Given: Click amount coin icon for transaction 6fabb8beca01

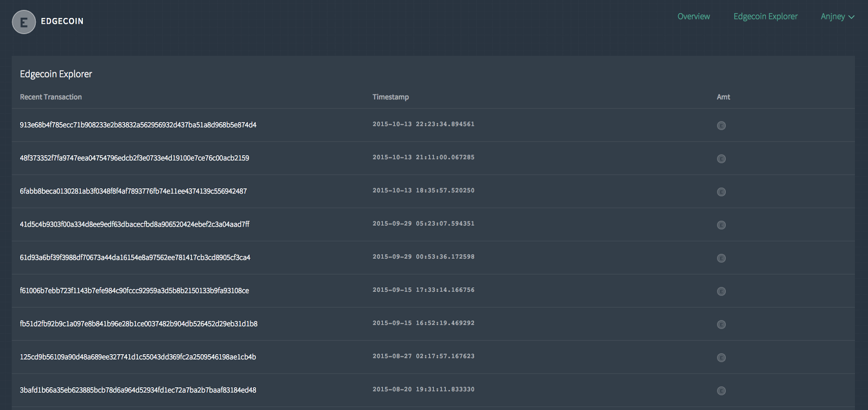Looking at the screenshot, I should 722,192.
